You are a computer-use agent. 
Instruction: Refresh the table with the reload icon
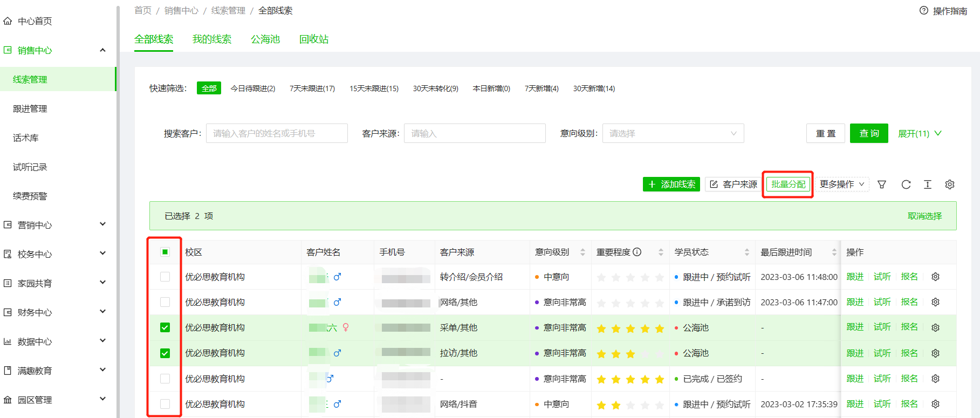pos(906,184)
